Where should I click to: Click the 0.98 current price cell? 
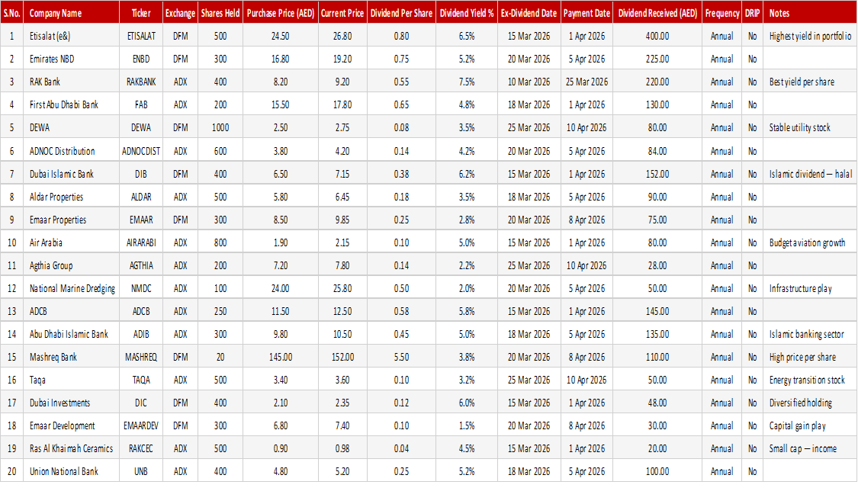342,448
